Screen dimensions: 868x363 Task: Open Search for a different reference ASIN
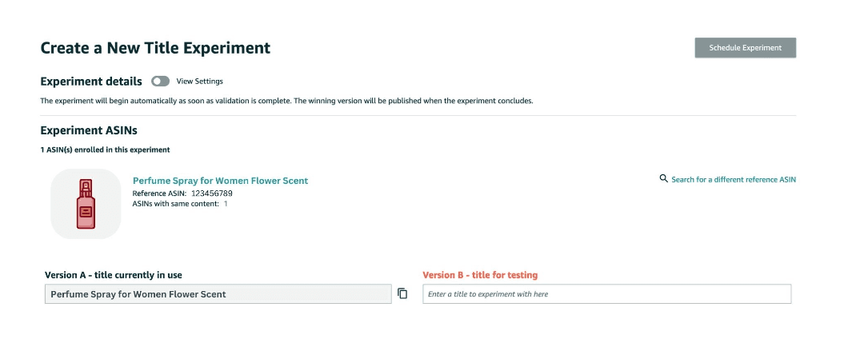click(733, 180)
